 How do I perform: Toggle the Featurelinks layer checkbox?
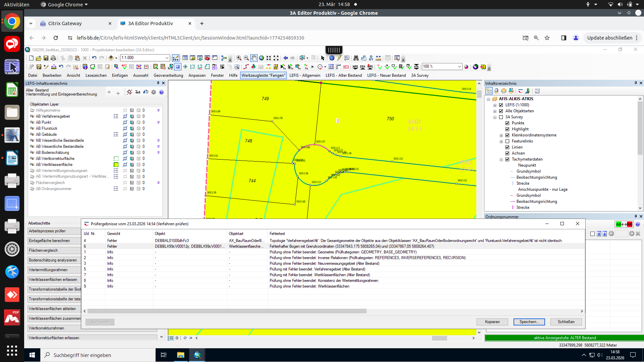tap(507, 141)
